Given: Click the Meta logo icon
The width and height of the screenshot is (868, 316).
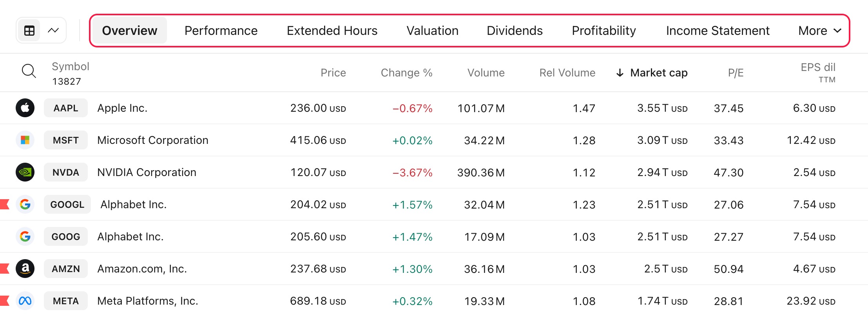Looking at the screenshot, I should [x=25, y=301].
